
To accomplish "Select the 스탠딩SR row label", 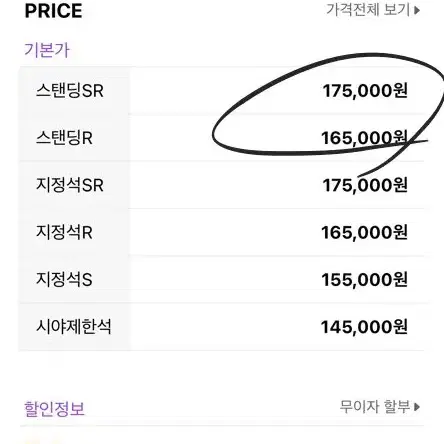I will click(x=70, y=91).
